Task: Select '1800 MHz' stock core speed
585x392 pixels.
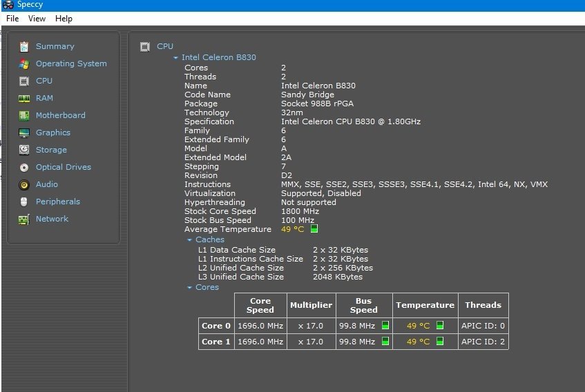Action: point(300,211)
